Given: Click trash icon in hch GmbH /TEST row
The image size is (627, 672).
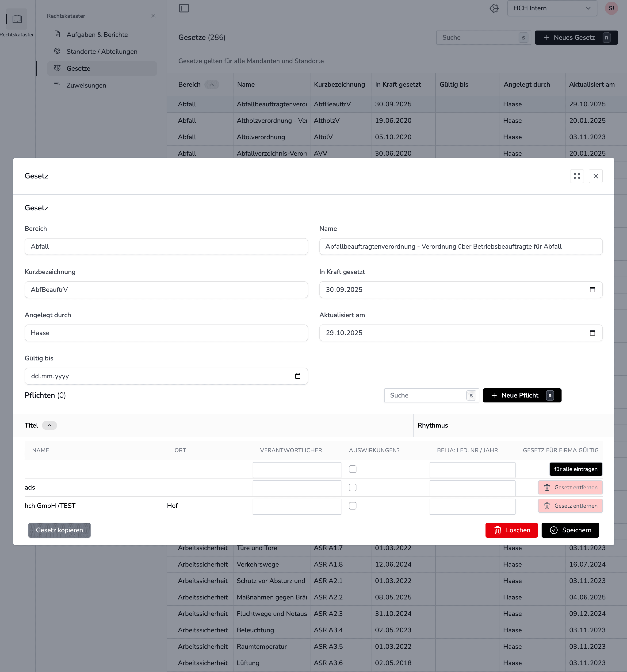Looking at the screenshot, I should (x=547, y=506).
